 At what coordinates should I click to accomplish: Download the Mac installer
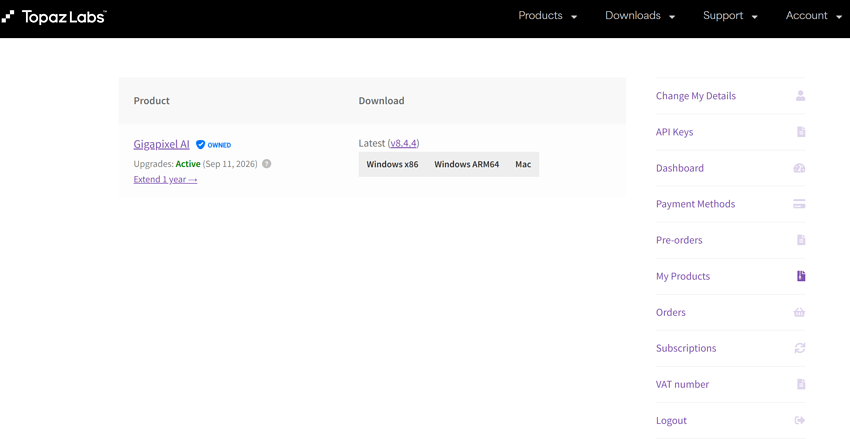coord(523,164)
